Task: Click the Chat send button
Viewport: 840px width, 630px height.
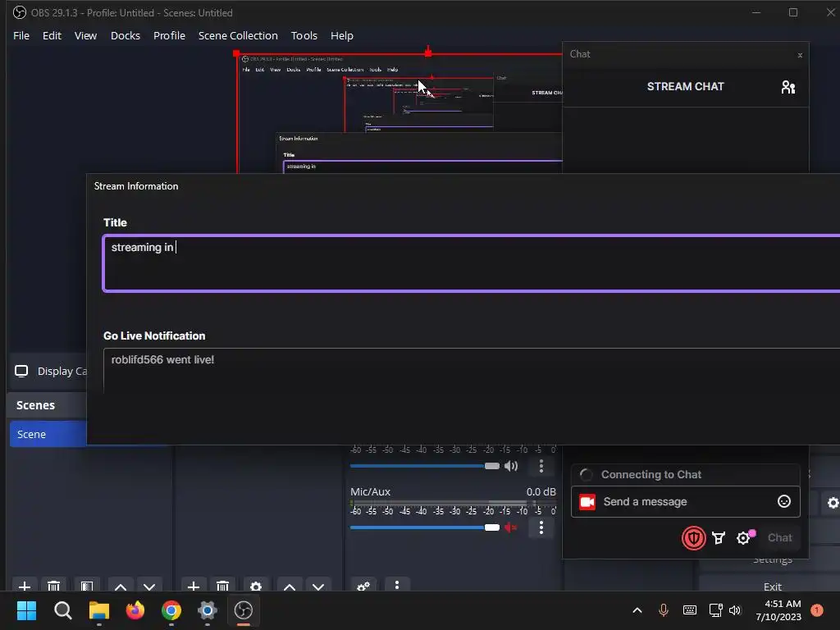Action: (x=779, y=538)
